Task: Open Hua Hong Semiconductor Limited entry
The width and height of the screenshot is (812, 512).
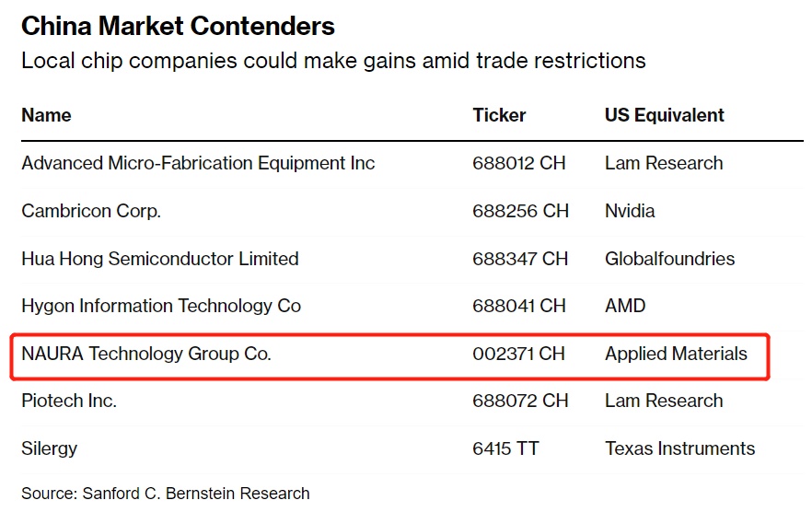Action: click(160, 259)
